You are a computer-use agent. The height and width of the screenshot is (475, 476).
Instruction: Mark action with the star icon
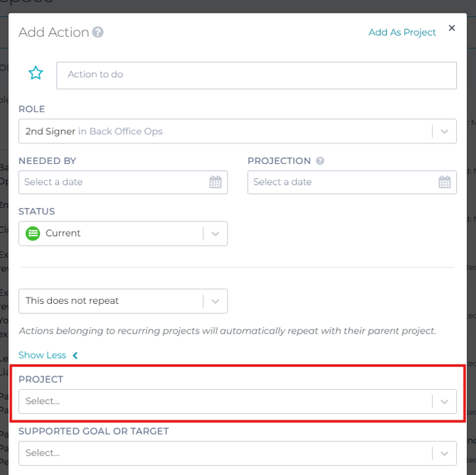click(x=36, y=73)
